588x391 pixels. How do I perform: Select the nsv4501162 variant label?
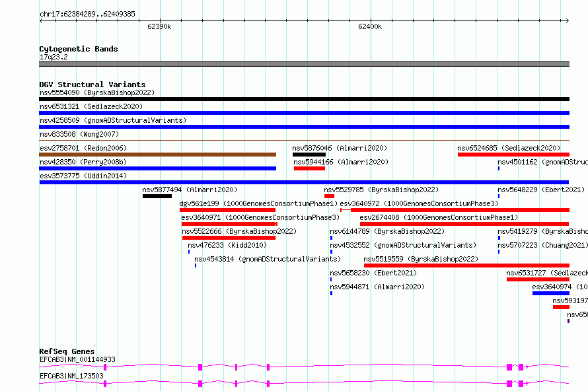pyautogui.click(x=542, y=162)
